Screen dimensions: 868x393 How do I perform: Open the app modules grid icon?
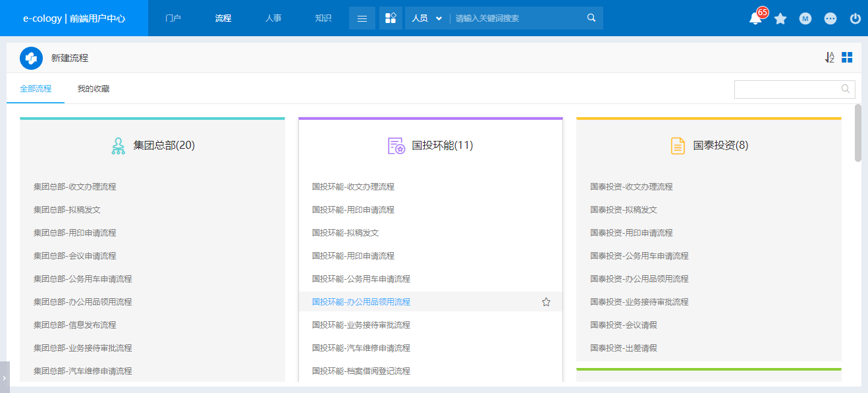[391, 18]
